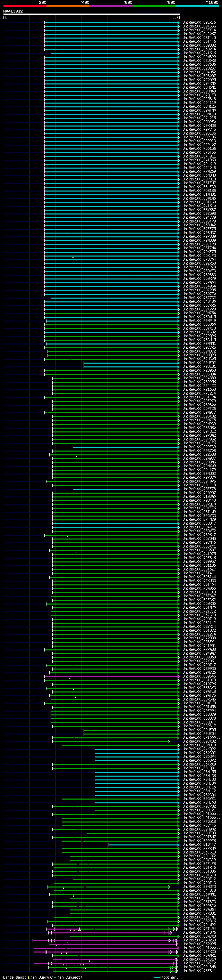Screen dimensions: 222x980
Task: Click hit label UniRef100_P25818
Action: (x=199, y=99)
